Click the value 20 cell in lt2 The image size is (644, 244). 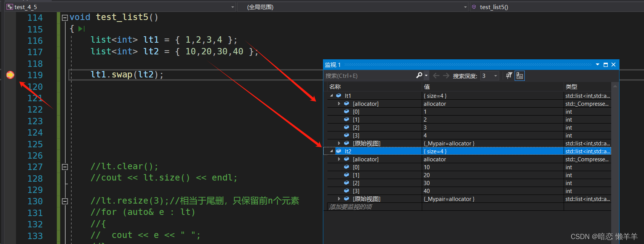tap(493, 175)
